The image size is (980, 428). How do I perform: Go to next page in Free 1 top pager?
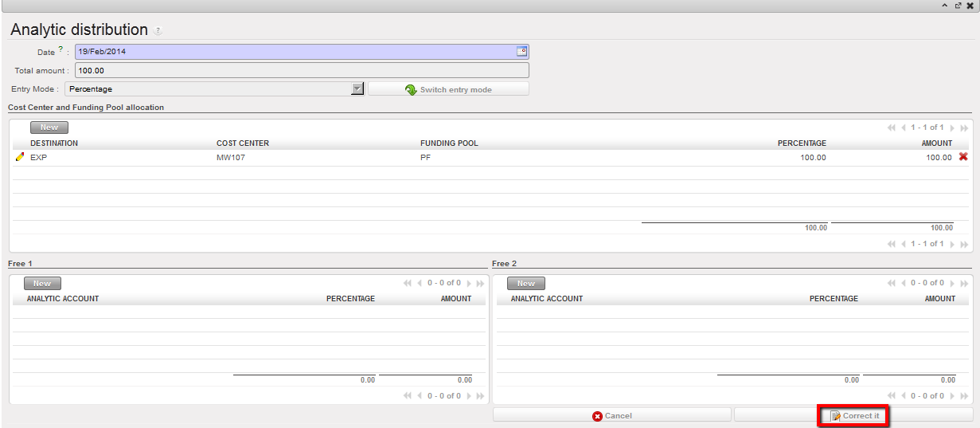[x=468, y=283]
